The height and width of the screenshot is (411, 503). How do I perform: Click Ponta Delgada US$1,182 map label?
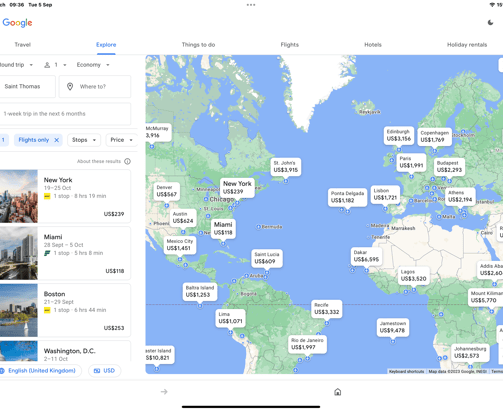pos(347,197)
